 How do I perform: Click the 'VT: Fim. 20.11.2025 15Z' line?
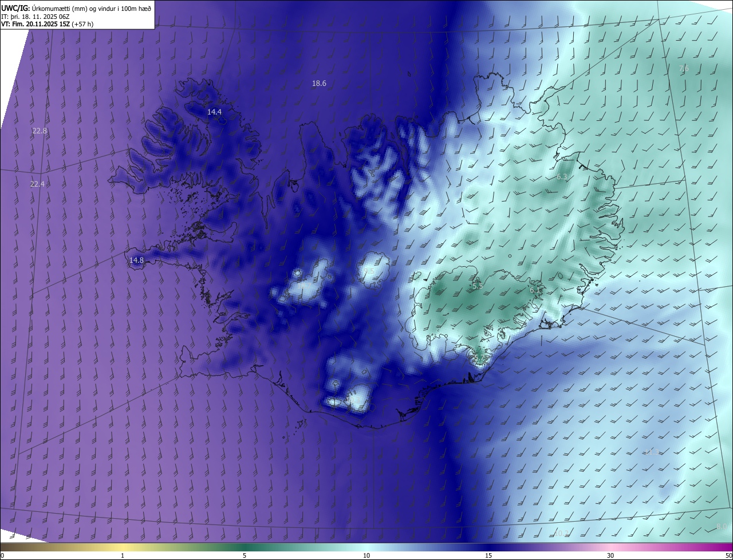pyautogui.click(x=47, y=24)
